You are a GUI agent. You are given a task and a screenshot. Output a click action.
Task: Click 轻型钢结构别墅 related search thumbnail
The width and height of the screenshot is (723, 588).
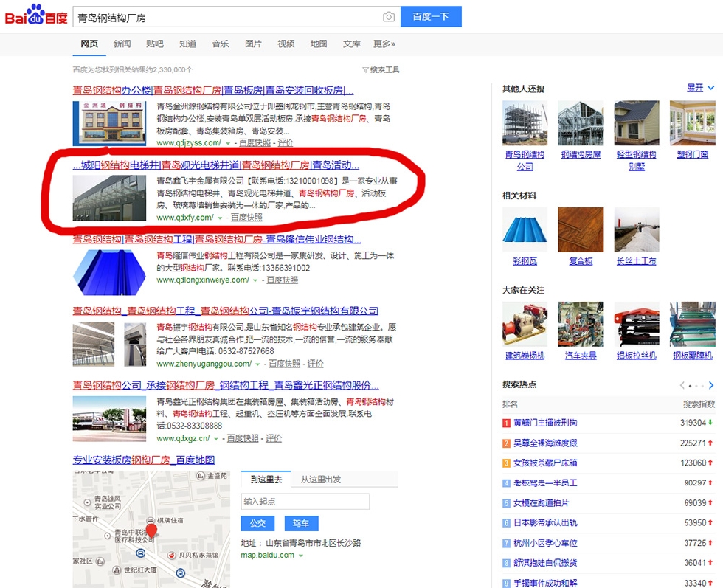[636, 122]
